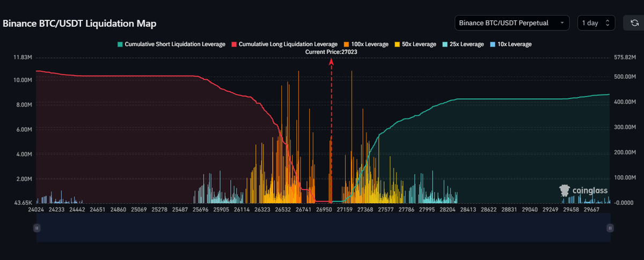Click the 575.82M right axis value
Image resolution: width=644 pixels, height=260 pixels.
626,57
